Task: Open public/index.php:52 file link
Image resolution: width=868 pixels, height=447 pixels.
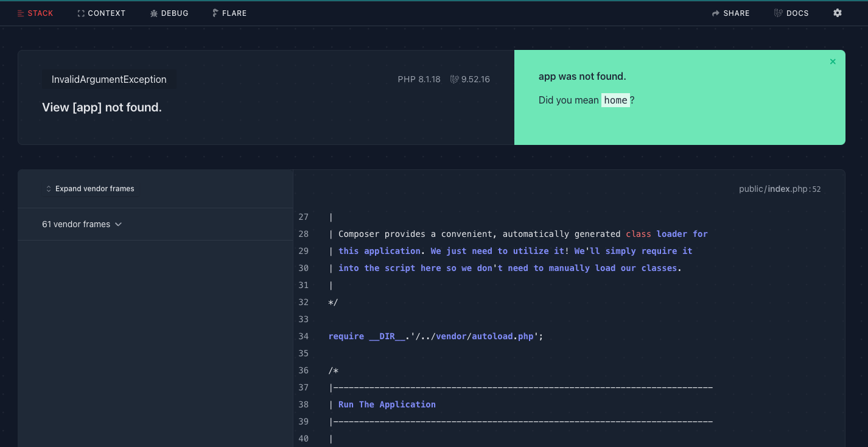Action: click(780, 189)
